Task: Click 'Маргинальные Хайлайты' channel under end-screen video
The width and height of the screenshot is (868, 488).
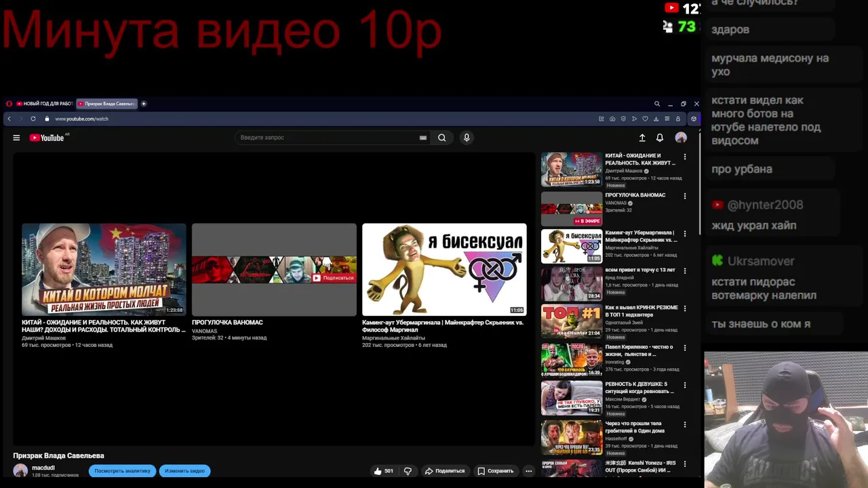Action: pyautogui.click(x=393, y=338)
